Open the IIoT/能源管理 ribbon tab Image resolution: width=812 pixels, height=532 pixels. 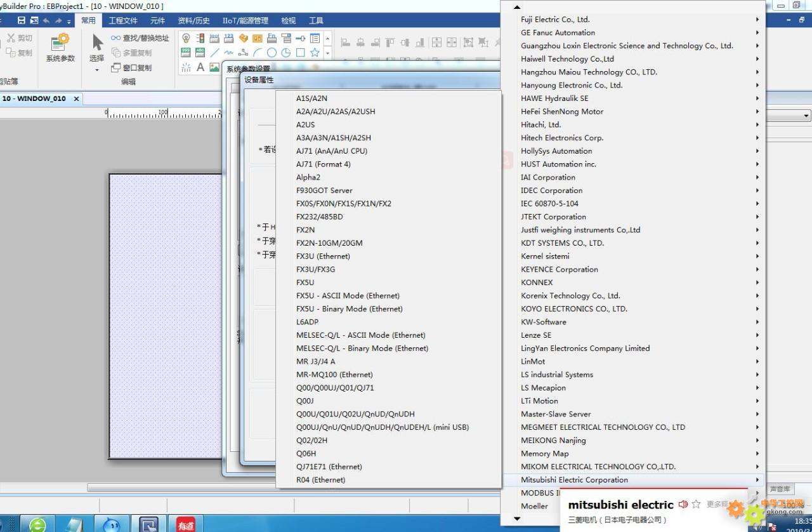tap(245, 20)
